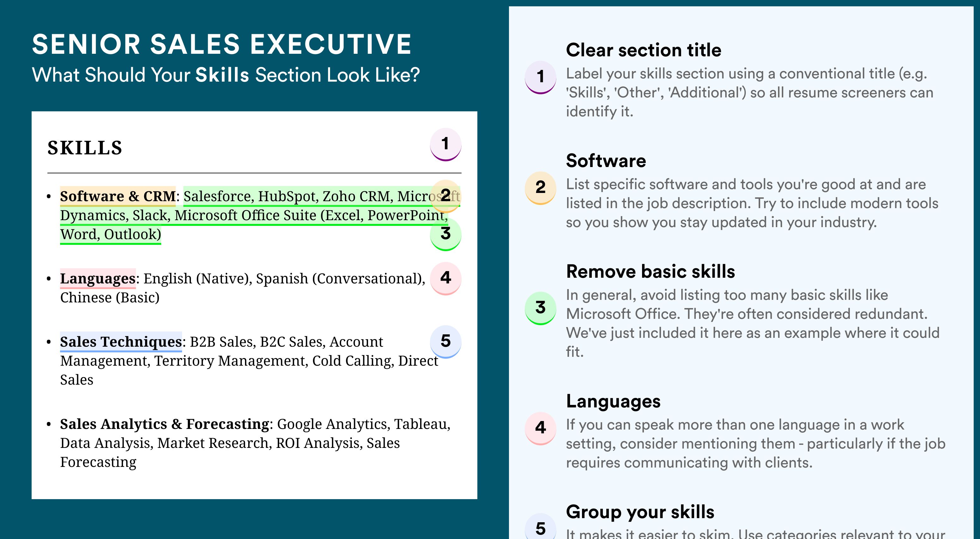The height and width of the screenshot is (539, 980).
Task: Click the pink number 4 badge beside Languages
Action: [x=445, y=278]
